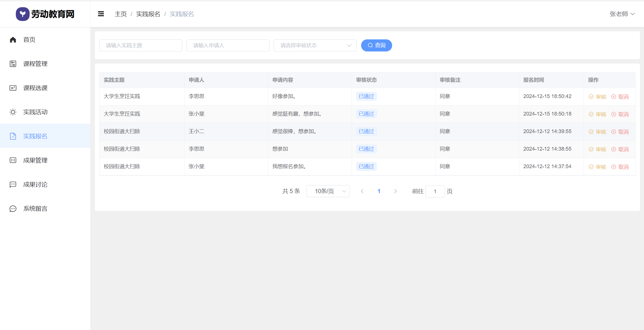Click 取消 for the 18:50:42 registration
644x330 pixels.
coord(620,97)
